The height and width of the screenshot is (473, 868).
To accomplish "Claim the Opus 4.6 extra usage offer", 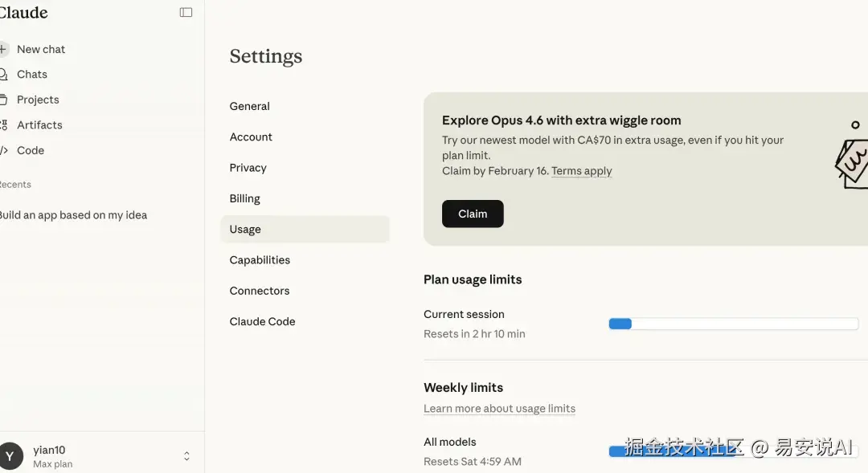I will click(473, 214).
